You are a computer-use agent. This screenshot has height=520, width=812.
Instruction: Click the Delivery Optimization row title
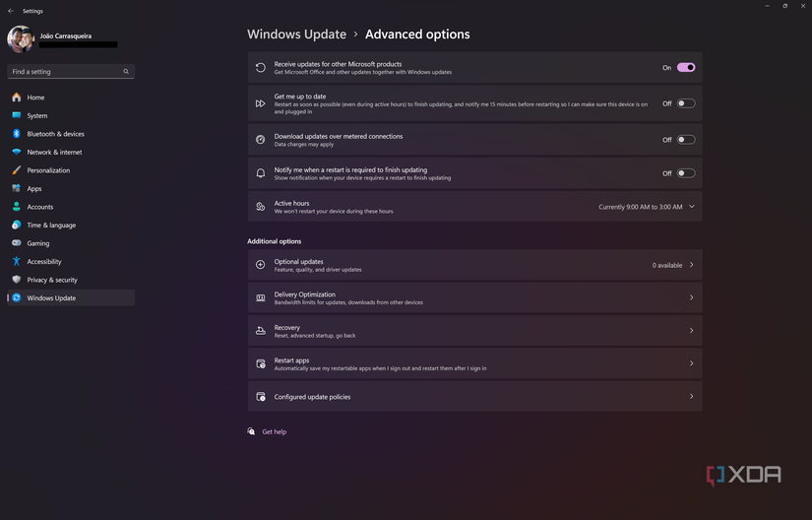[304, 294]
